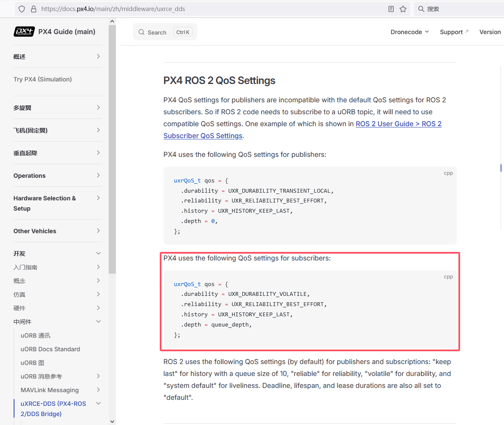Bookmark this page with star icon
Image resolution: width=504 pixels, height=425 pixels.
pyautogui.click(x=403, y=9)
